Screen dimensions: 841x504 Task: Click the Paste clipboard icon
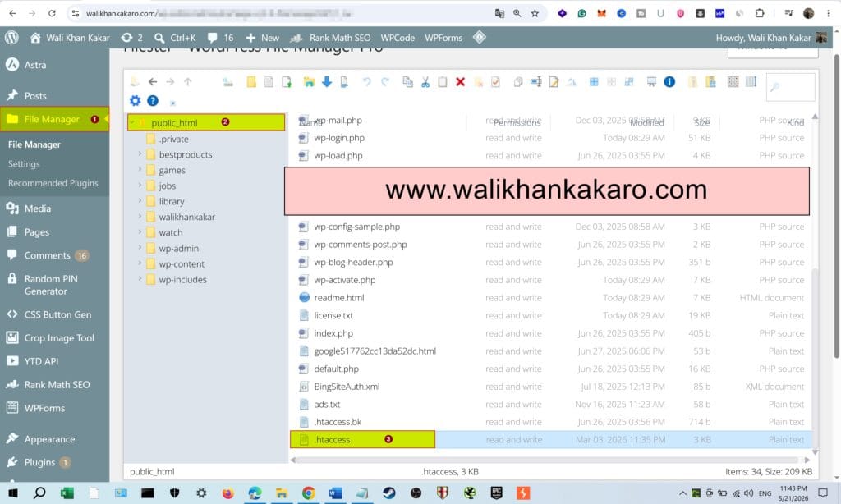point(443,81)
